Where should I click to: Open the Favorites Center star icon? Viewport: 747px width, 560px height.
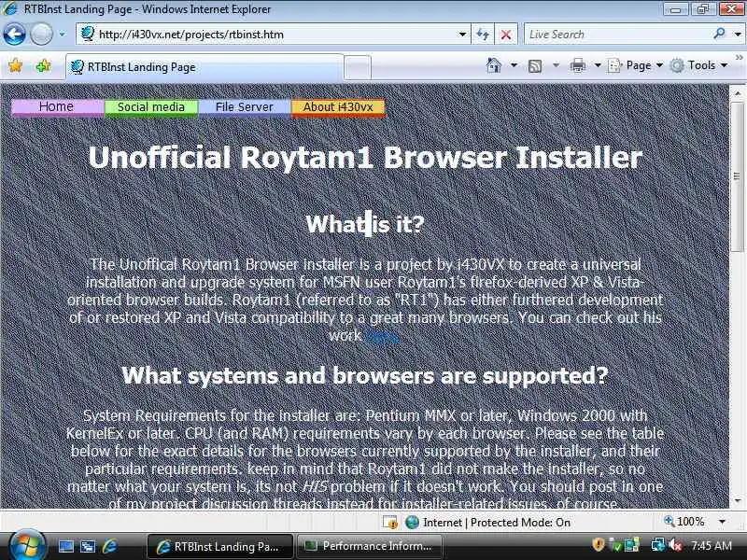[15, 65]
